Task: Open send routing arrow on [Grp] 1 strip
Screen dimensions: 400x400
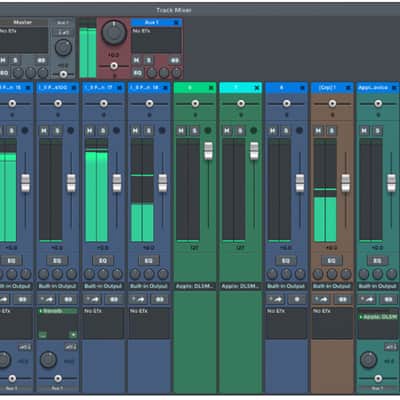Action: click(322, 299)
